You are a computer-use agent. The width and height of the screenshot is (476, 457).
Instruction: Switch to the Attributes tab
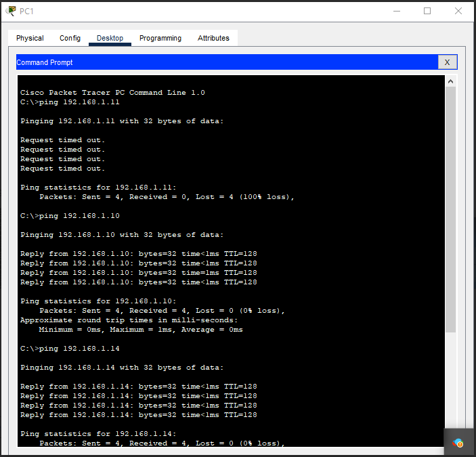pos(213,38)
